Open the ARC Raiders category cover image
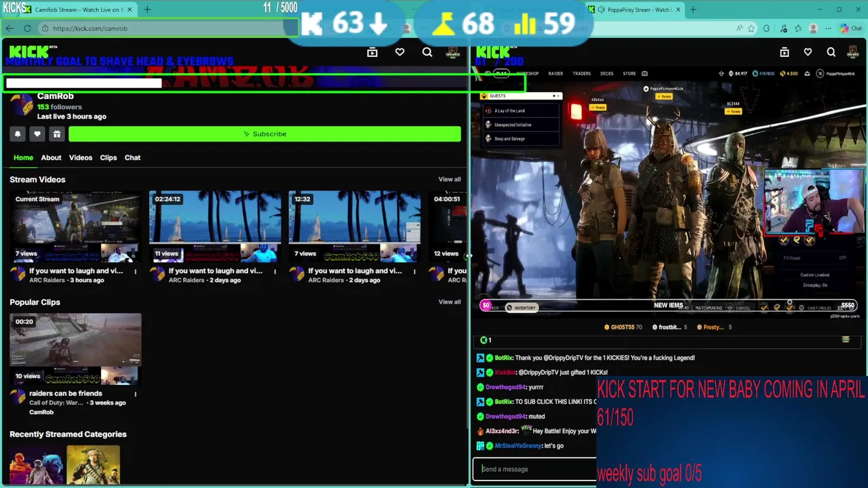Image resolution: width=868 pixels, height=488 pixels. [x=37, y=465]
